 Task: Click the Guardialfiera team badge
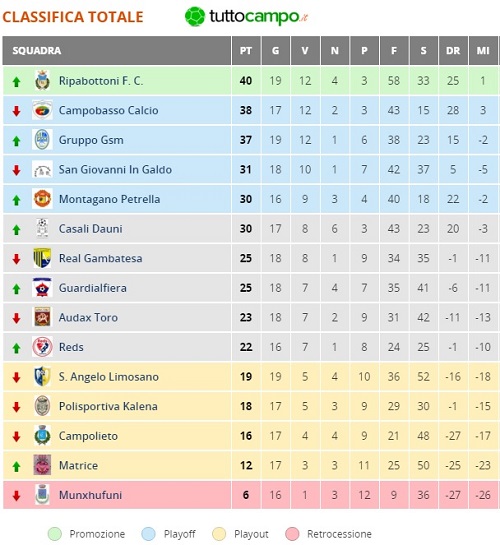point(42,287)
